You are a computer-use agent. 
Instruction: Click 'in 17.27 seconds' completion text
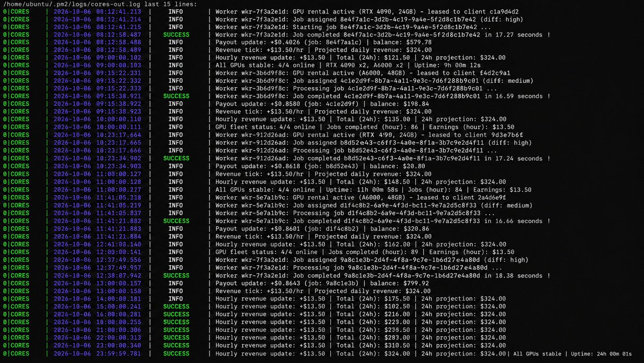pyautogui.click(x=513, y=35)
